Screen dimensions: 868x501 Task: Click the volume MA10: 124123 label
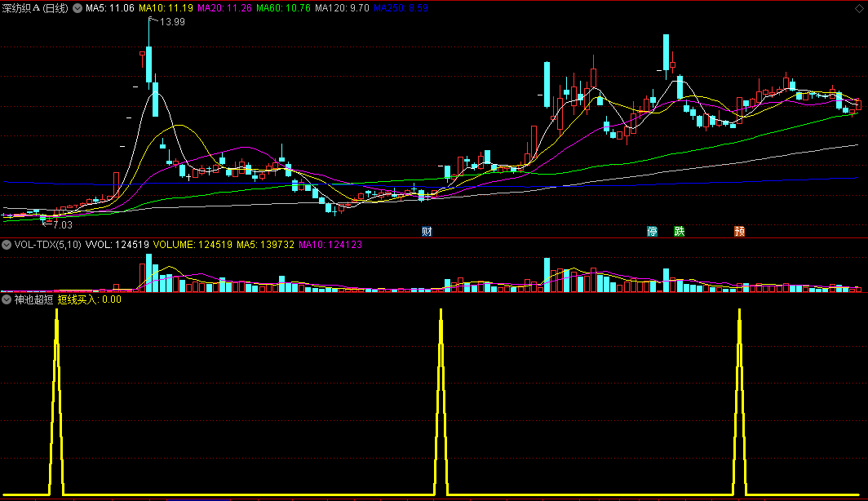tap(330, 245)
